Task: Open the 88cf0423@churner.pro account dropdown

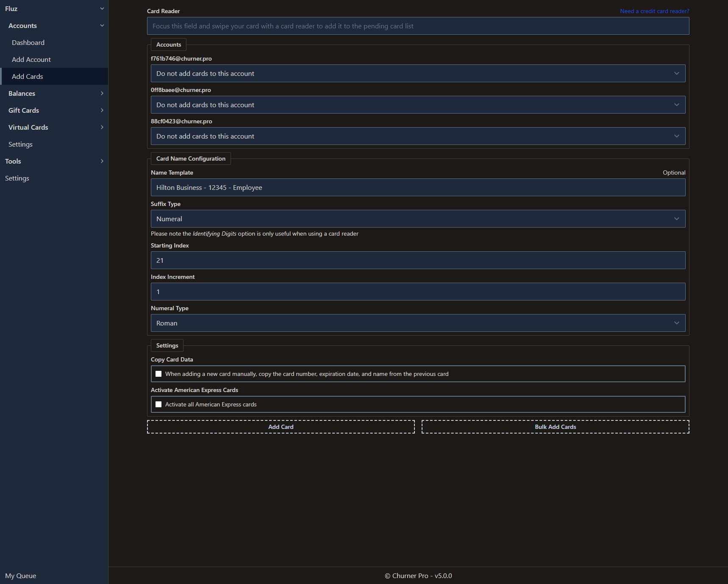Action: tap(418, 136)
